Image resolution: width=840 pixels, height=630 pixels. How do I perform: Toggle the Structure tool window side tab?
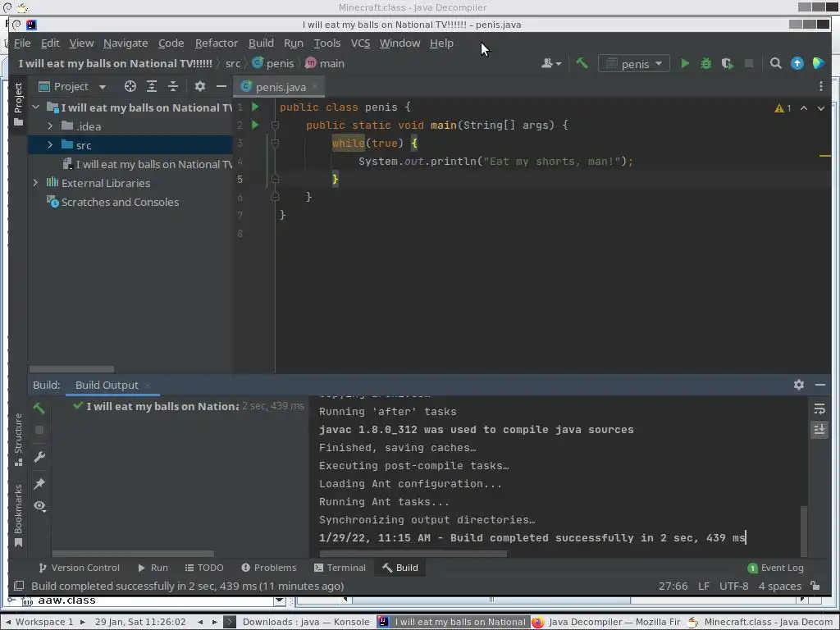pos(18,440)
